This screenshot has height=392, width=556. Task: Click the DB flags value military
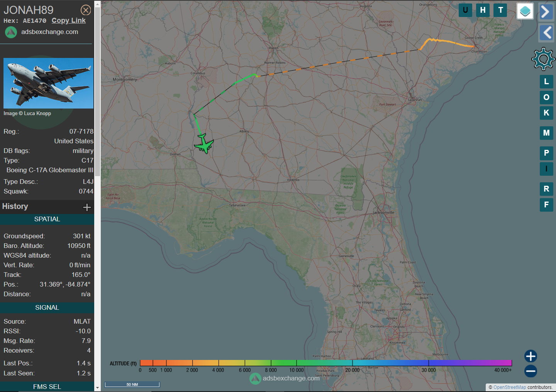[83, 151]
